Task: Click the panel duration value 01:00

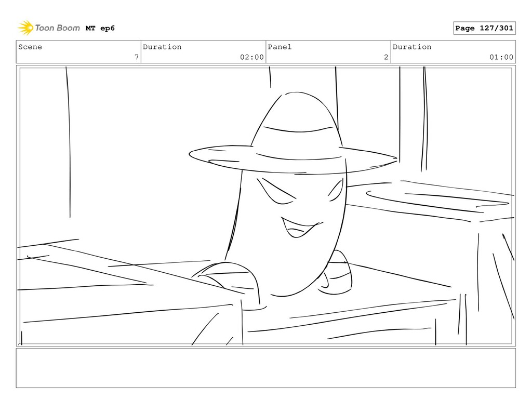Action: click(501, 57)
